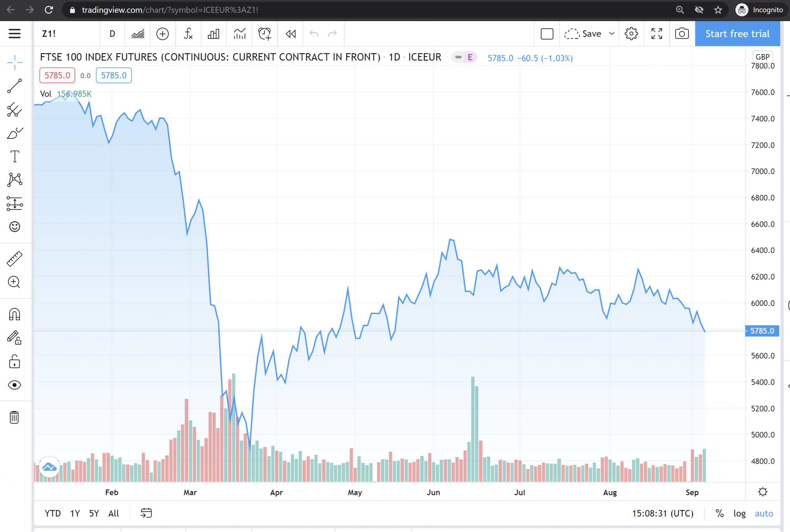Select the 5Y date range
The width and height of the screenshot is (790, 532).
pos(94,513)
